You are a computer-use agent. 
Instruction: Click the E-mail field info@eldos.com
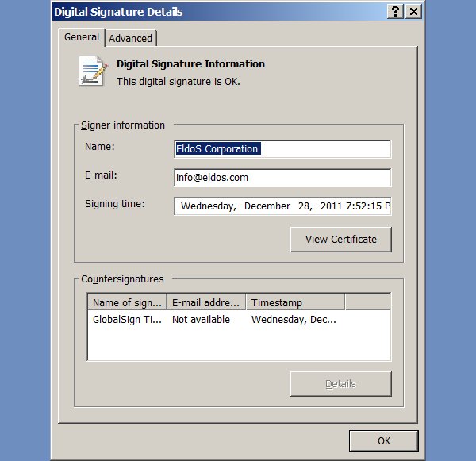(282, 178)
